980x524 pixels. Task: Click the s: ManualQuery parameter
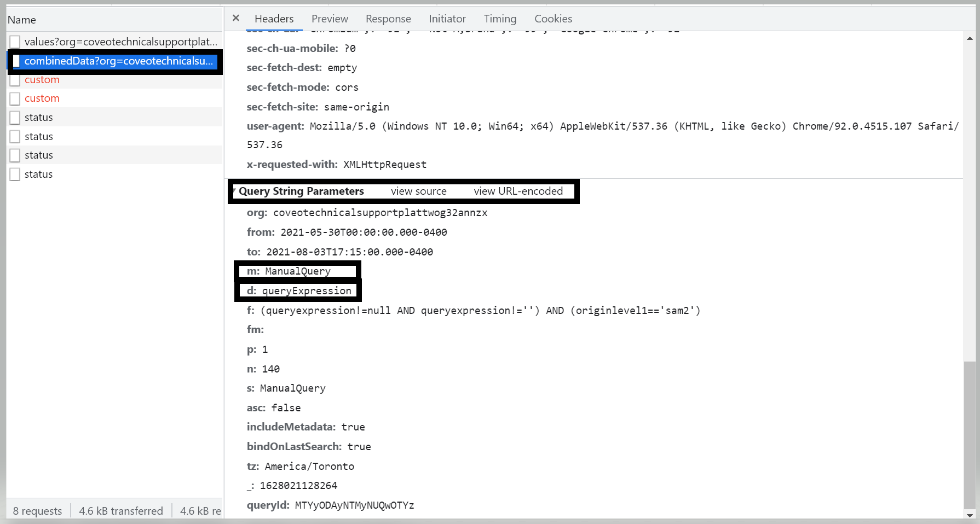tap(286, 388)
